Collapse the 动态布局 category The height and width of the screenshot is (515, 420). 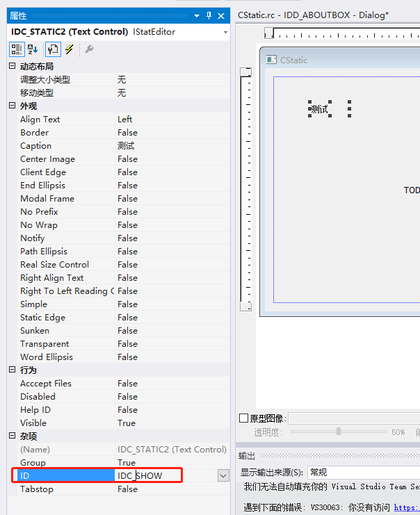click(x=12, y=66)
